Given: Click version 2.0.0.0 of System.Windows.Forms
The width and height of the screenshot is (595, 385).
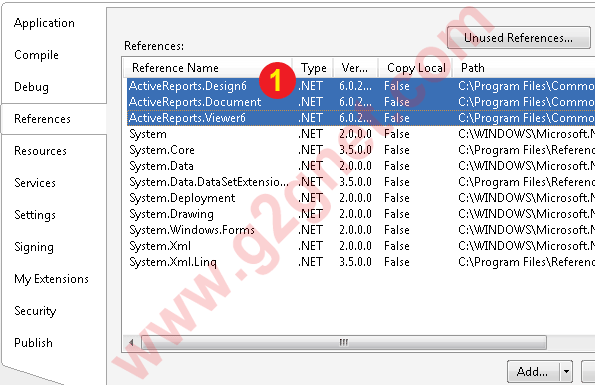Looking at the screenshot, I should click(355, 230).
